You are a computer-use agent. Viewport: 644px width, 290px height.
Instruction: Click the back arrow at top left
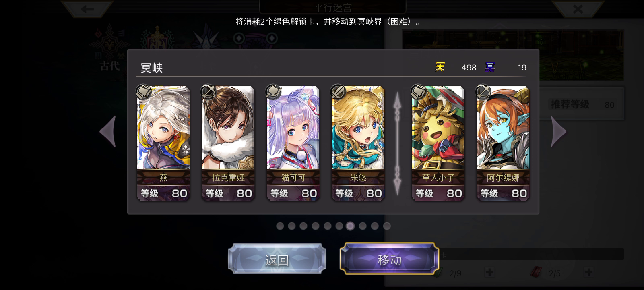point(88,8)
